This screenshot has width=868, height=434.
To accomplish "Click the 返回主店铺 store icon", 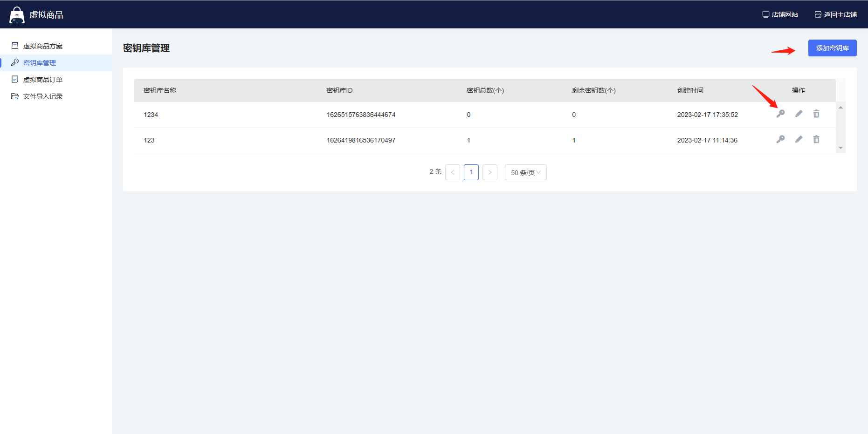I will tap(818, 14).
